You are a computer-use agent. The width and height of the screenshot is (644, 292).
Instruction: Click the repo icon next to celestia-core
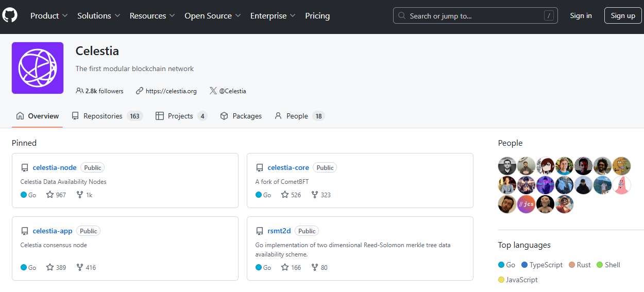click(260, 168)
